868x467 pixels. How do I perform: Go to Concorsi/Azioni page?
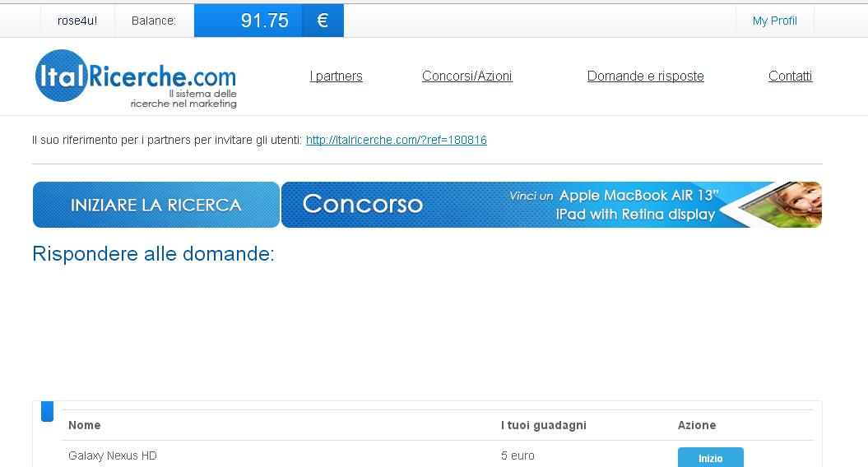466,76
